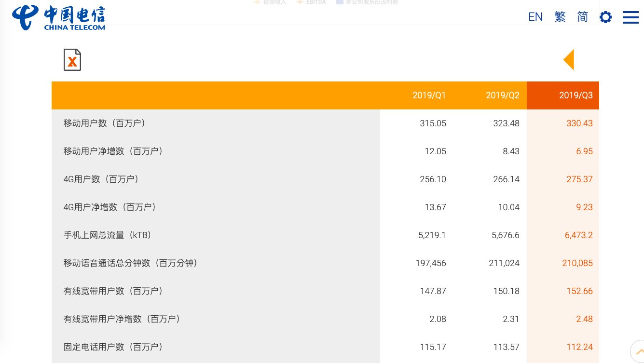Viewport: 644px width, 363px height.
Task: Click the value 112.24
Action: [580, 347]
